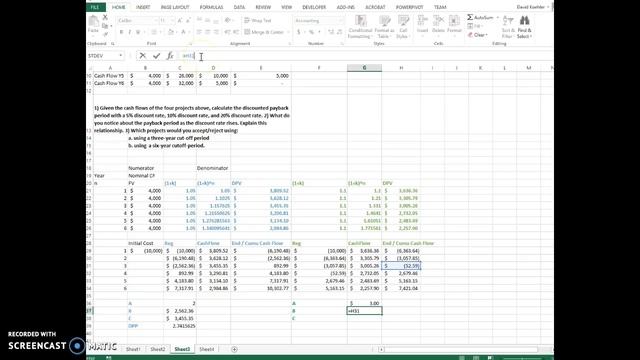Click the Percent Style icon

[x=311, y=32]
